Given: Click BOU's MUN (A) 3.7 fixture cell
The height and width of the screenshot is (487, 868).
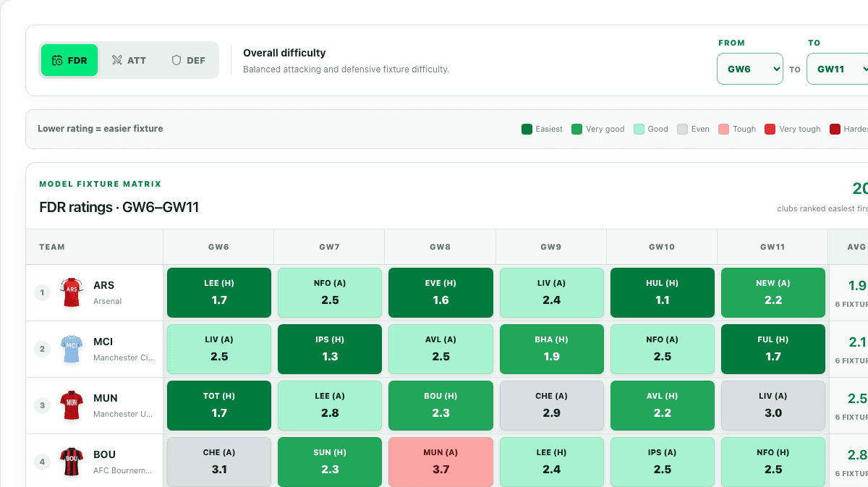Looking at the screenshot, I should 441,462.
